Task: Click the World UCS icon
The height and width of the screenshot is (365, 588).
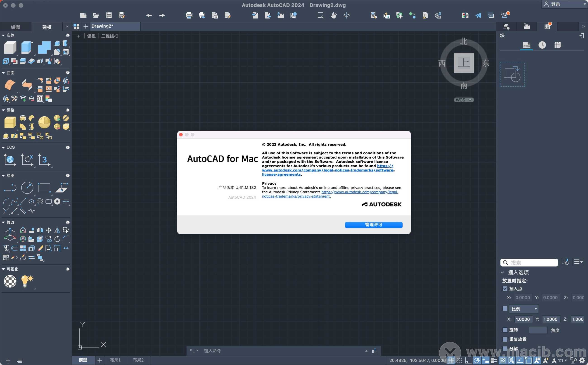Action: 10,160
